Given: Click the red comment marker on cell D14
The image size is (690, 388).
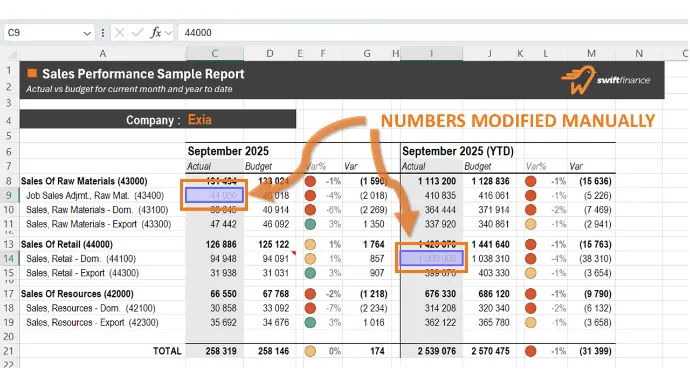Looking at the screenshot, I should click(294, 253).
